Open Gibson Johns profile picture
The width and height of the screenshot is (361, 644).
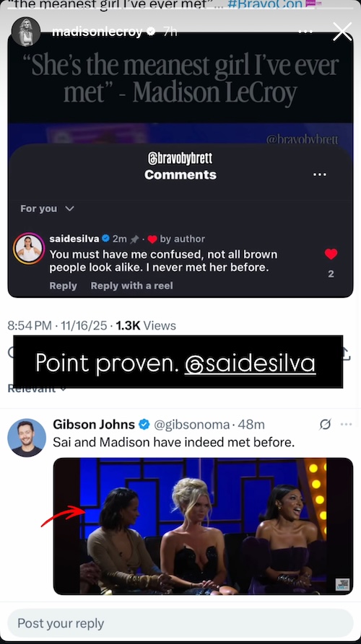[27, 438]
